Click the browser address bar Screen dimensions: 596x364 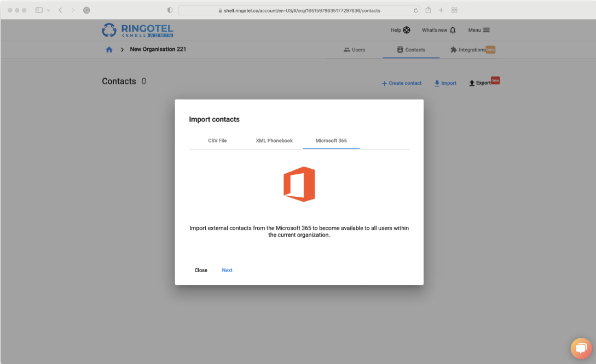299,10
